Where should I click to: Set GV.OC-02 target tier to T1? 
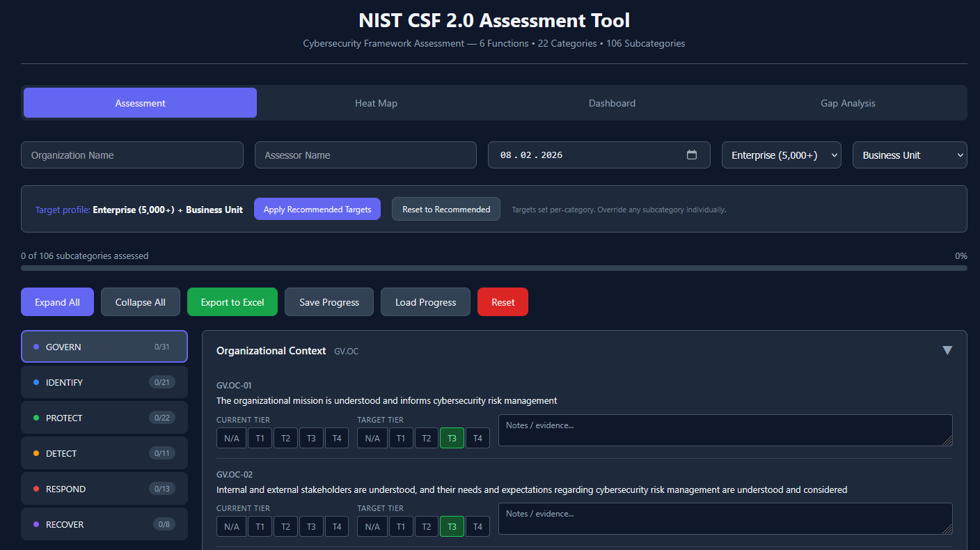point(400,526)
